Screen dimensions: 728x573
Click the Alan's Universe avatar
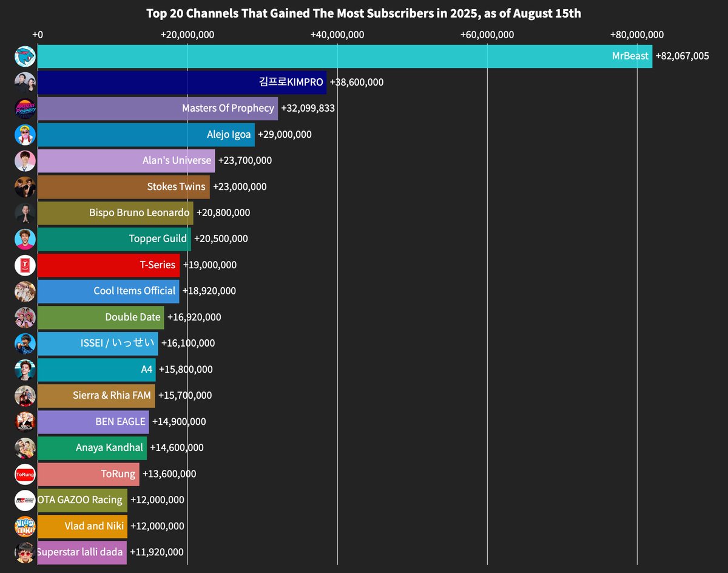[25, 161]
